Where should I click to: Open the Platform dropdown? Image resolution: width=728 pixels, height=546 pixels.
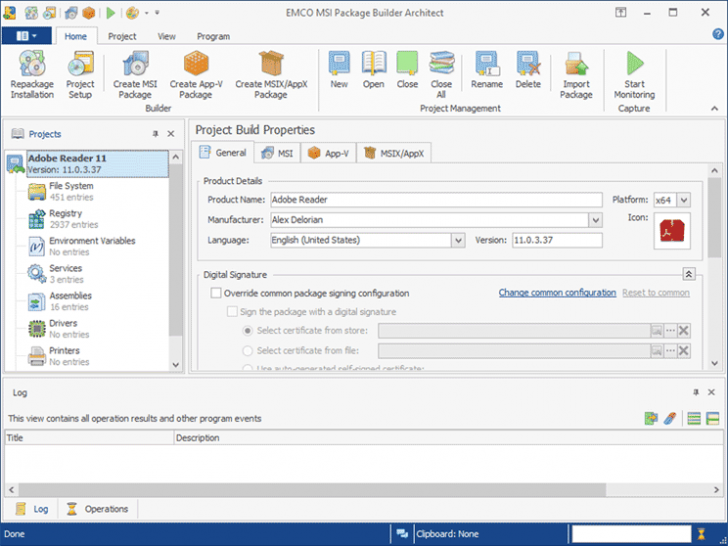coord(684,200)
